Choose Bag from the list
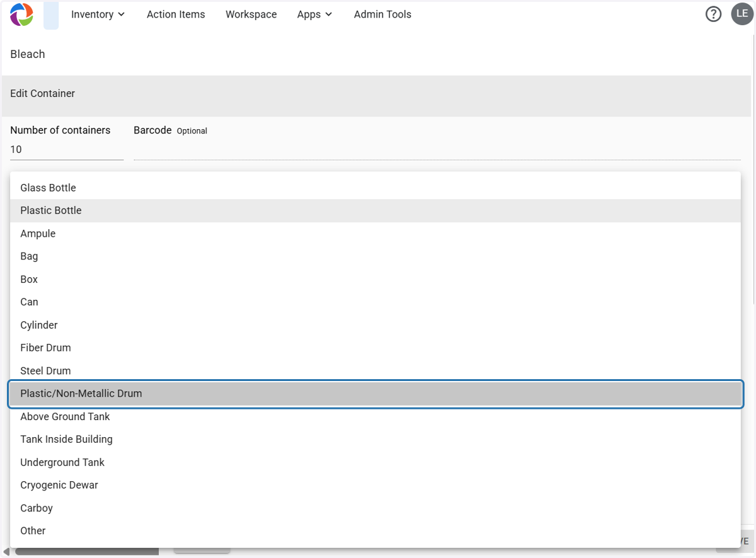Screen dimensions: 756x558 point(375,256)
